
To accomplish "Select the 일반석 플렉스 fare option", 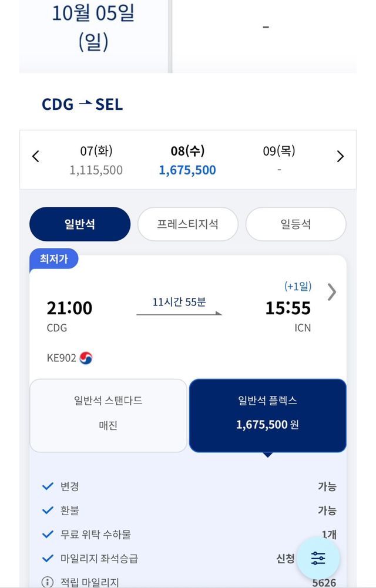I will (267, 415).
